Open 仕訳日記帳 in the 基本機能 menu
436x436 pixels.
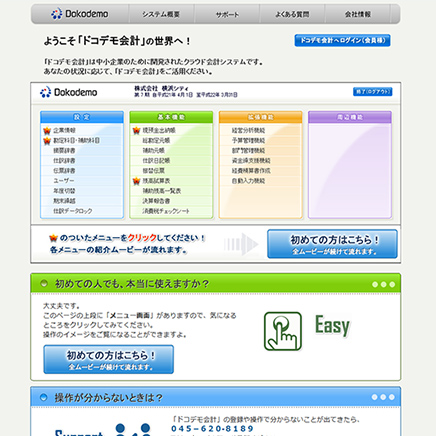156,161
